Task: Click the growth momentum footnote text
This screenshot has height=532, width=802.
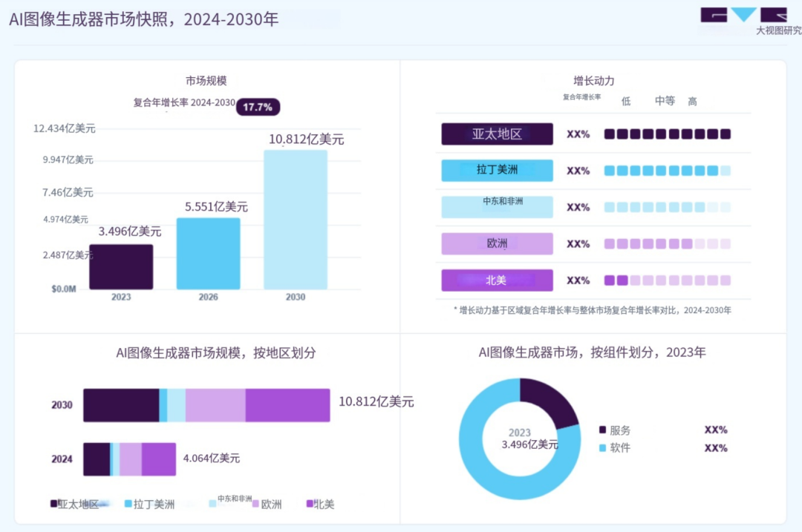Action: click(x=593, y=310)
